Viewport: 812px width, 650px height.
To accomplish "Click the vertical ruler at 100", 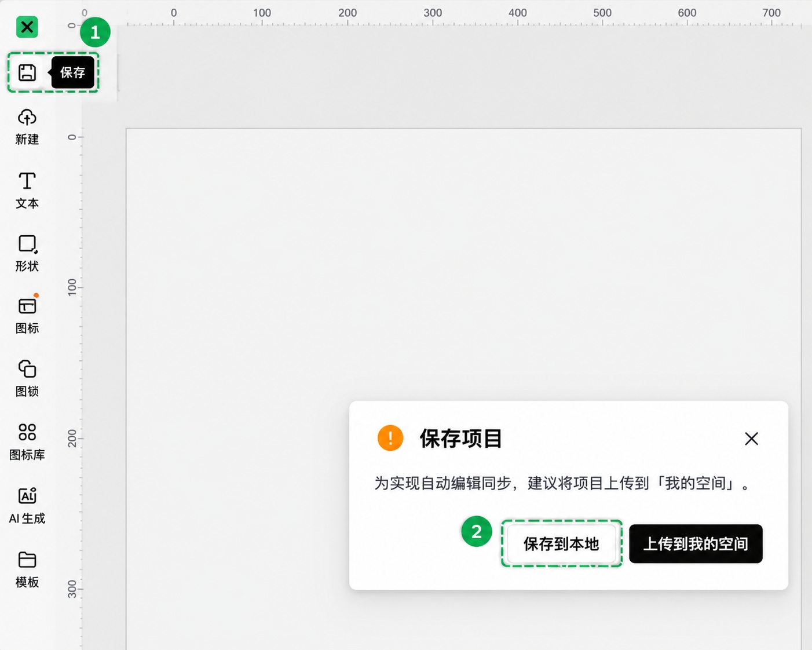I will [72, 287].
